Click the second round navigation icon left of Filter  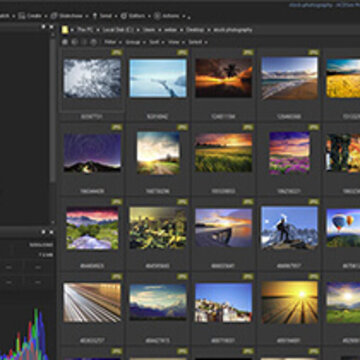point(75,42)
